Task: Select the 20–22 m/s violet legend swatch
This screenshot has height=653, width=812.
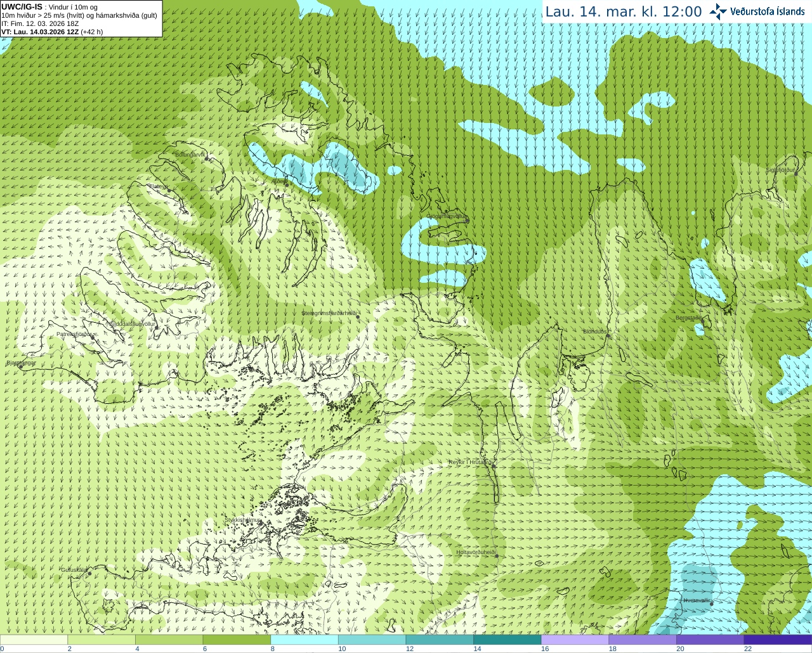Action: pos(710,640)
